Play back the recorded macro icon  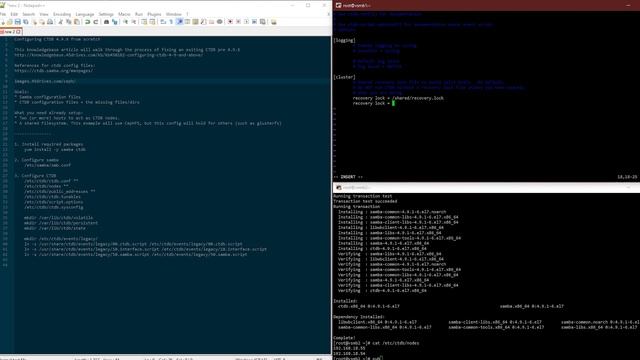(x=246, y=22)
